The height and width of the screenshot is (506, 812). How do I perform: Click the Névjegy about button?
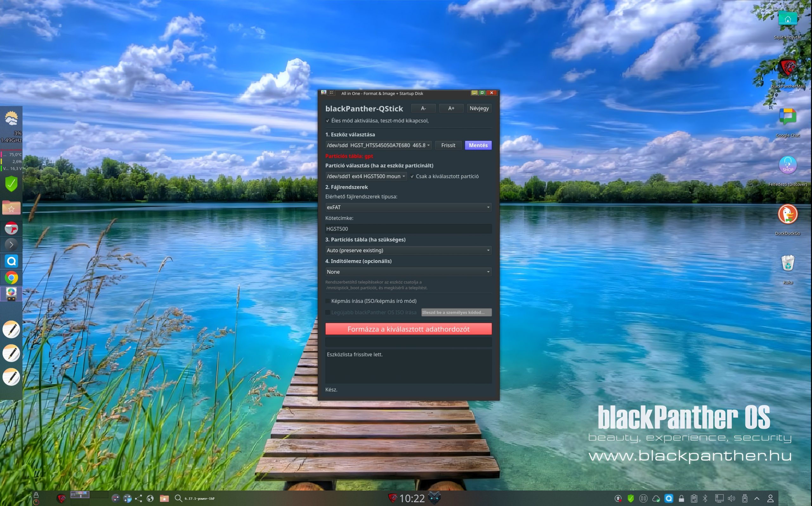[x=479, y=108]
